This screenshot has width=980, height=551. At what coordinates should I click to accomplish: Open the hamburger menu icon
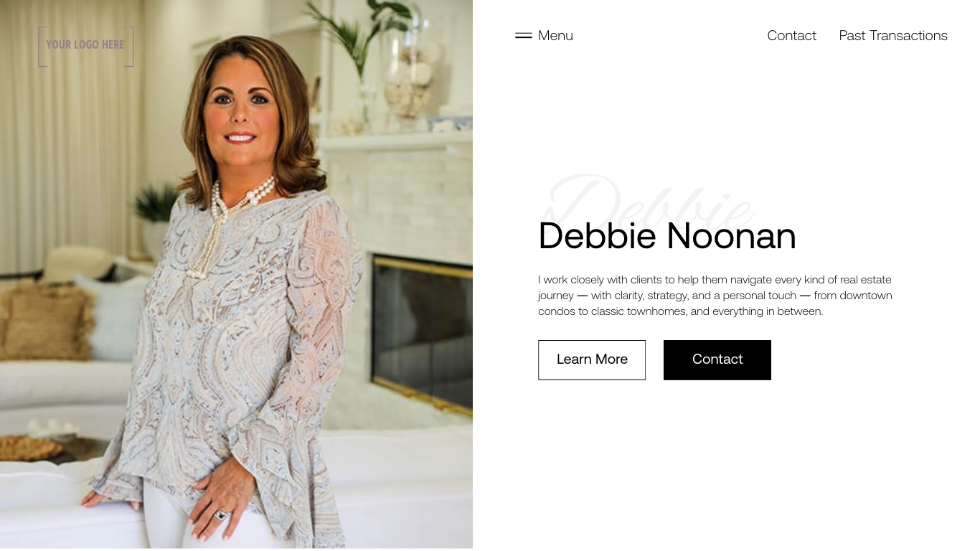524,35
